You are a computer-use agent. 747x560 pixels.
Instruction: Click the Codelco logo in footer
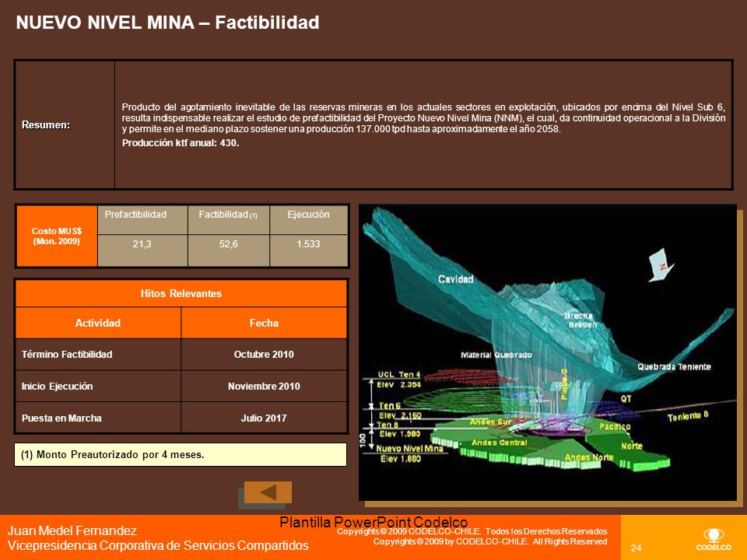(714, 540)
